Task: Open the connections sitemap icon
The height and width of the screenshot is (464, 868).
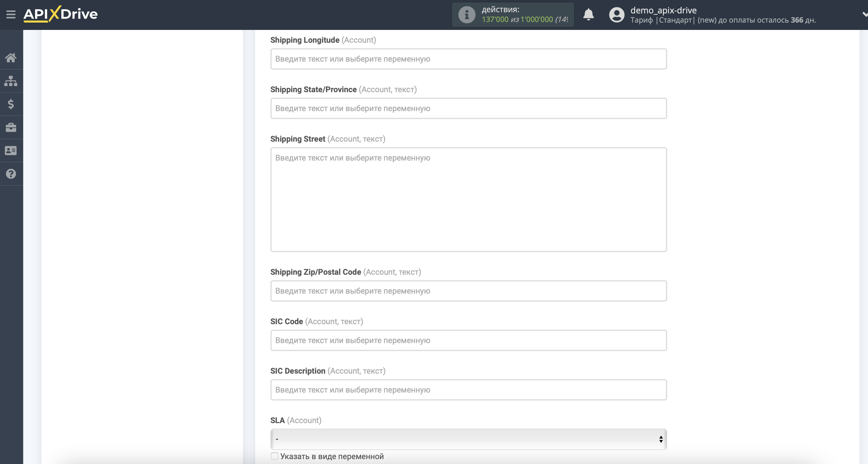Action: pyautogui.click(x=11, y=81)
